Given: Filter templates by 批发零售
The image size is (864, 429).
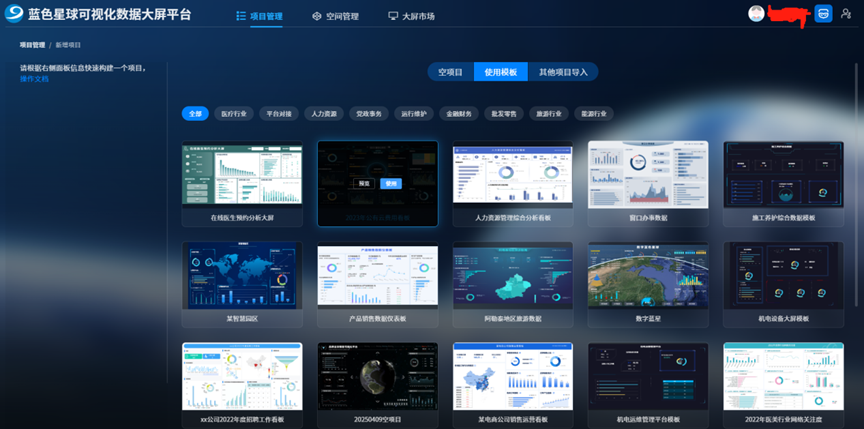Looking at the screenshot, I should pyautogui.click(x=504, y=114).
